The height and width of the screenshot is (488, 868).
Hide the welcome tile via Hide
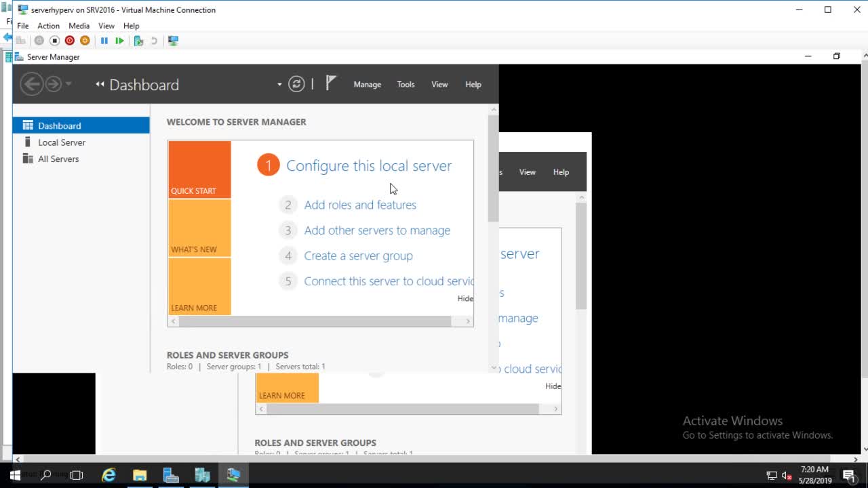(465, 298)
